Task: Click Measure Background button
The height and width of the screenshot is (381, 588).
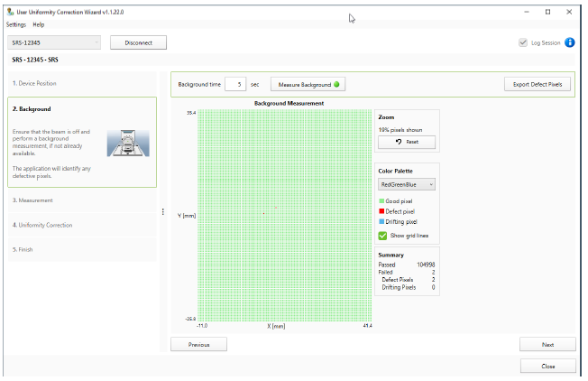Action: (308, 85)
